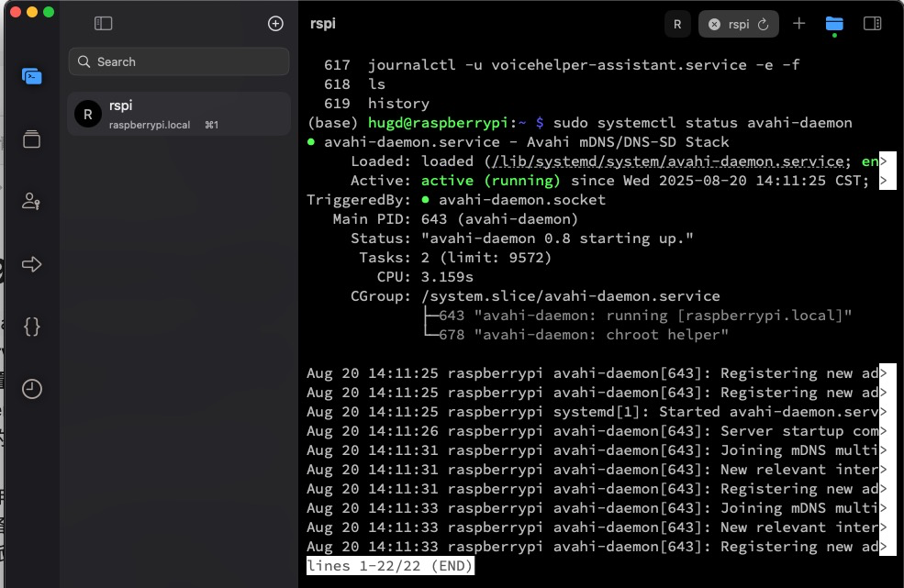Click 'raspberrypi.local' under the rspi host
The height and width of the screenshot is (588, 904).
[150, 125]
